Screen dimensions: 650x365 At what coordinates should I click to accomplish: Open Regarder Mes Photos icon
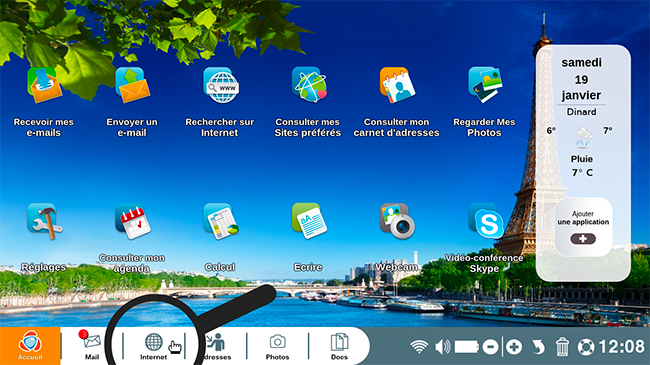click(485, 85)
